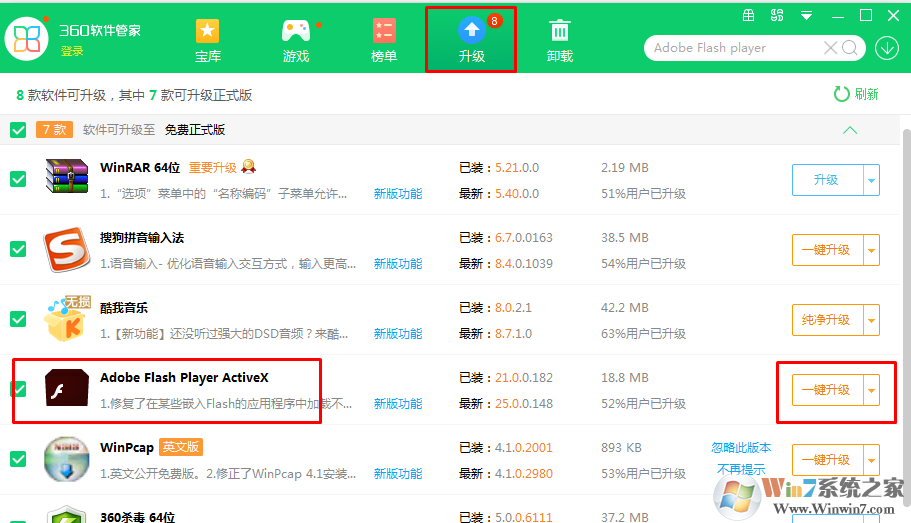The height and width of the screenshot is (523, 911).
Task: Open the 游戏 gamepad icon tab
Action: click(296, 31)
